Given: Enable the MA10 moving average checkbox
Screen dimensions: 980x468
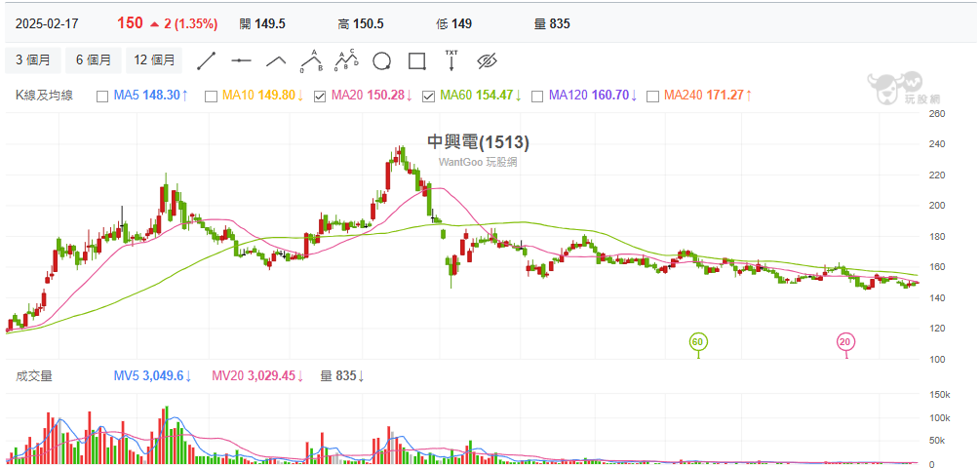Looking at the screenshot, I should pyautogui.click(x=211, y=96).
